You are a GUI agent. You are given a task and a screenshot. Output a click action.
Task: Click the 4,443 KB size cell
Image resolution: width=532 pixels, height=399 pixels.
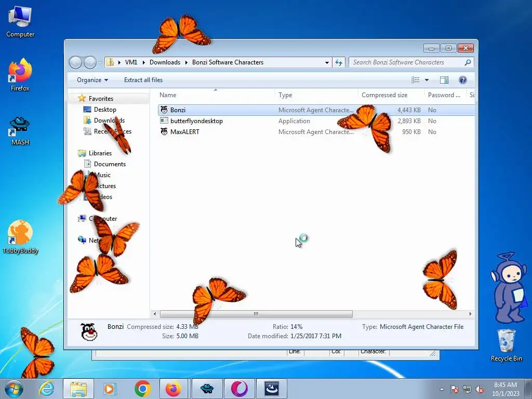pyautogui.click(x=409, y=110)
